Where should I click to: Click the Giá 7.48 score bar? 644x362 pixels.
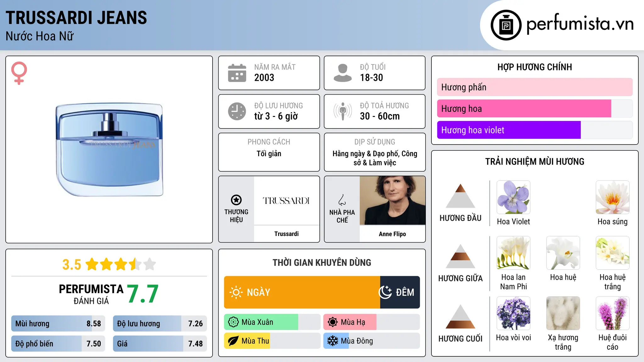point(160,343)
